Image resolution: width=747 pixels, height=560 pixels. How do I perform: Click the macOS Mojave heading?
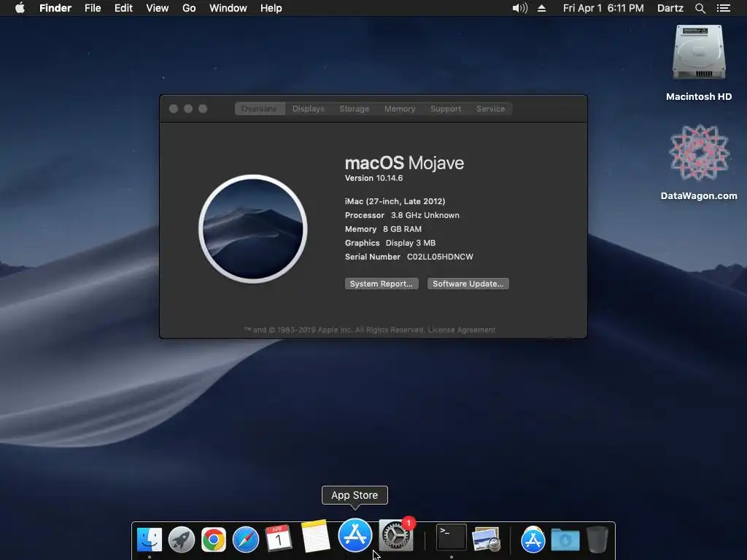[x=404, y=163]
